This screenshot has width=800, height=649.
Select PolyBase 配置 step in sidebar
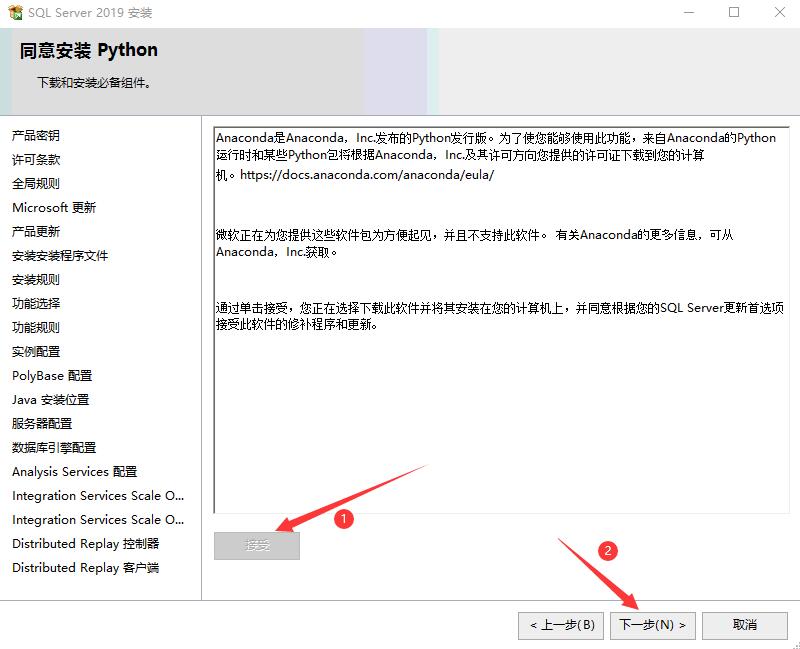tap(52, 376)
